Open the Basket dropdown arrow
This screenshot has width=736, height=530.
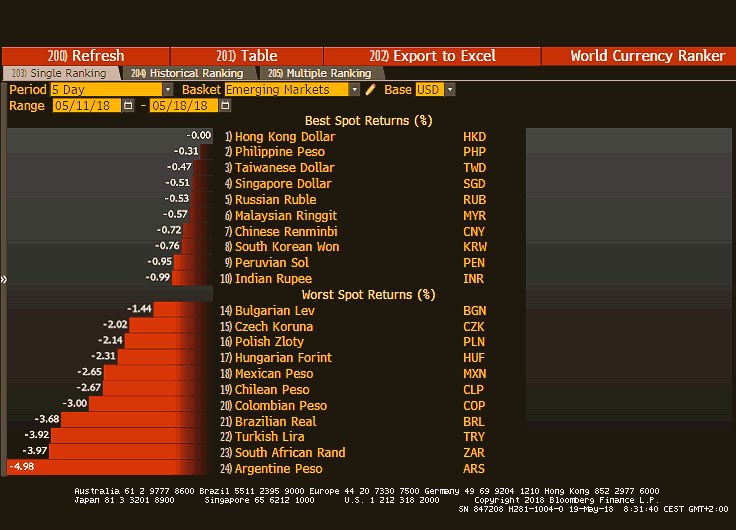click(x=355, y=90)
